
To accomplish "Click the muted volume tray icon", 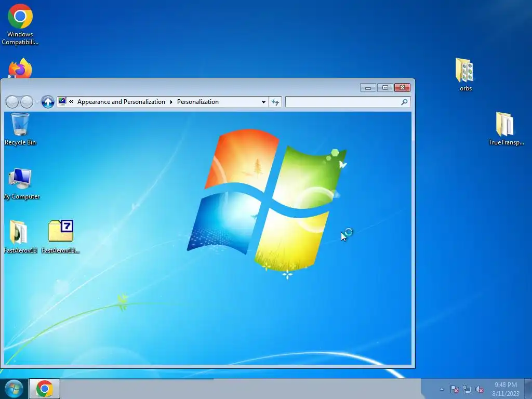I will point(480,389).
